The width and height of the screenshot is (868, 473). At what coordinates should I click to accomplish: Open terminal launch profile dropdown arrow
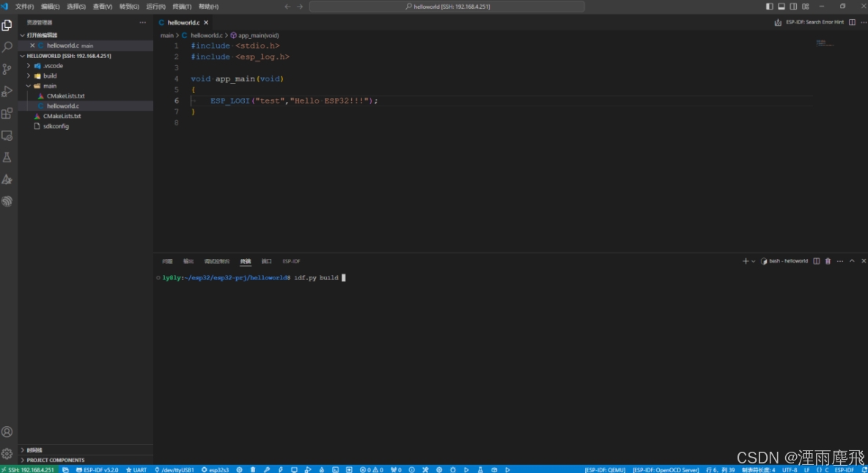[754, 261]
